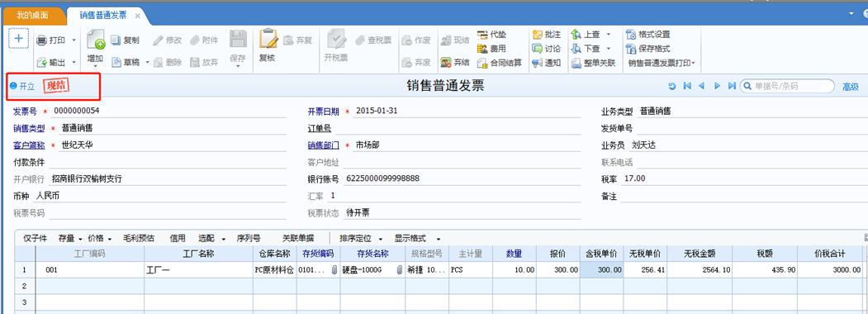Viewport: 868px width, 314px height.
Task: Click the 打印 printer icon
Action: click(x=42, y=40)
